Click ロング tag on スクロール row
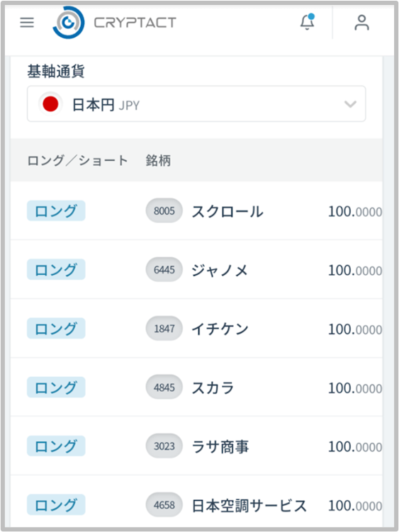The height and width of the screenshot is (532, 399). pyautogui.click(x=56, y=210)
